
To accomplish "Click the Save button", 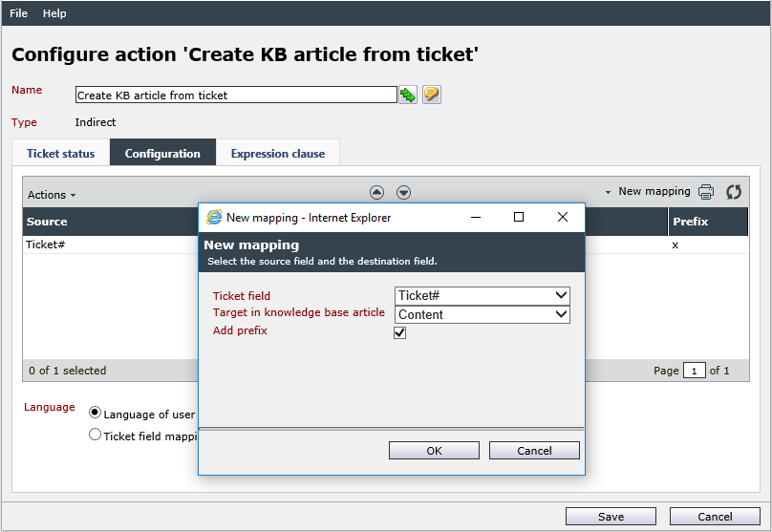I will pyautogui.click(x=611, y=517).
